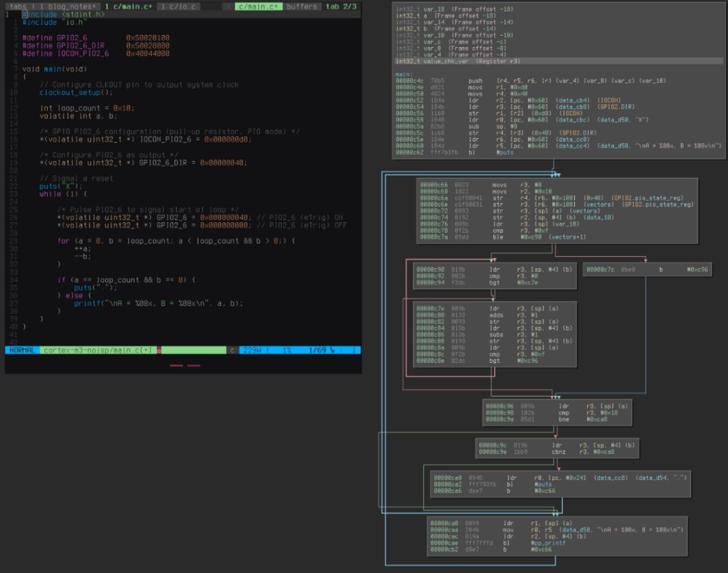The height and width of the screenshot is (573, 728).
Task: Click the 'for (a = 0, b = loop_count' line
Action: click(176, 241)
